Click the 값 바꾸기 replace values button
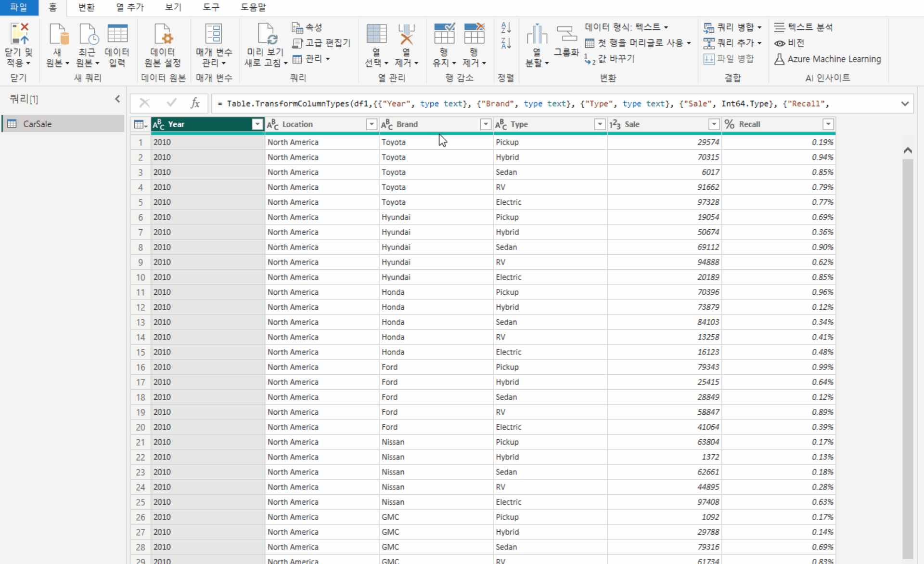This screenshot has width=924, height=564. click(609, 59)
